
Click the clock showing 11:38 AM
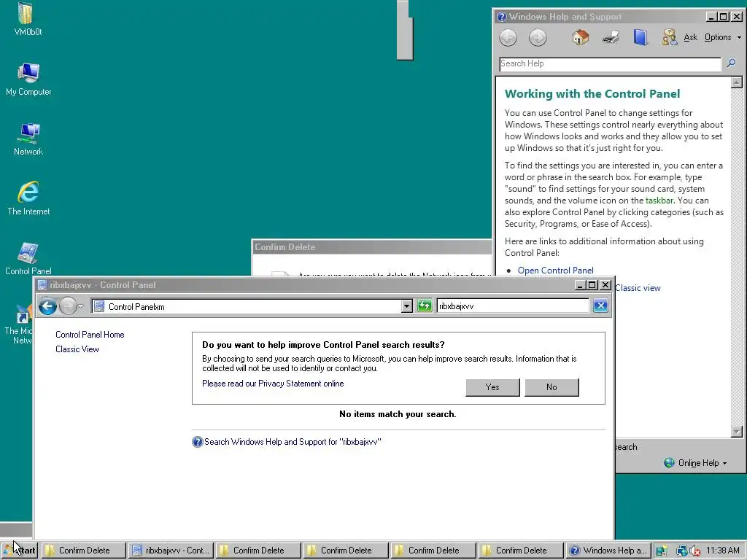tap(722, 551)
